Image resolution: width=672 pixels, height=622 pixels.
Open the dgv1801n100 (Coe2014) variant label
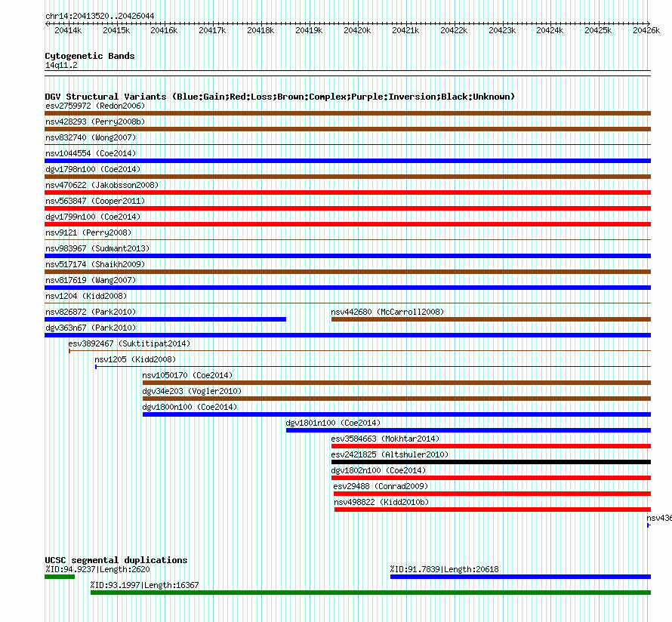(x=333, y=423)
